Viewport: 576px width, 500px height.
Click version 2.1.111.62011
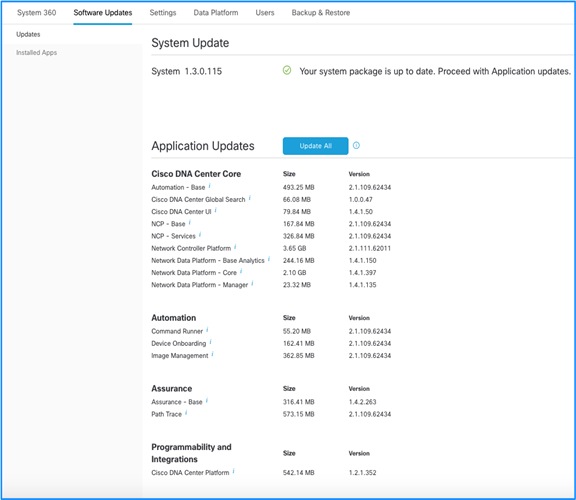[370, 248]
